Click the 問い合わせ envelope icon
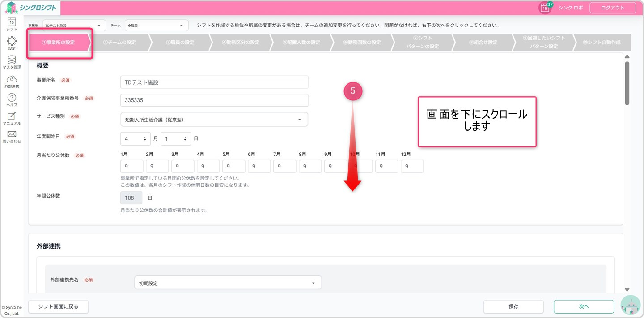Screen dimensions: 644x318 tap(12, 134)
